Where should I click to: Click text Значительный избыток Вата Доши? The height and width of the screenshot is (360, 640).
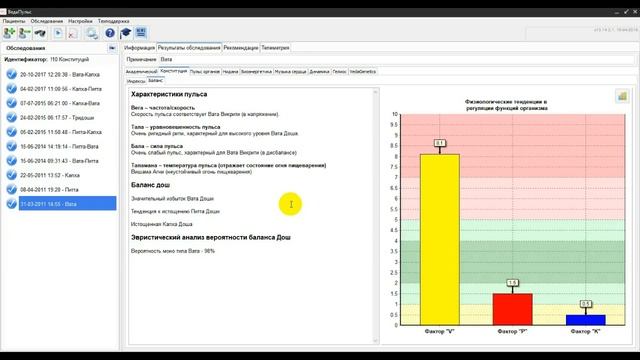(x=172, y=199)
